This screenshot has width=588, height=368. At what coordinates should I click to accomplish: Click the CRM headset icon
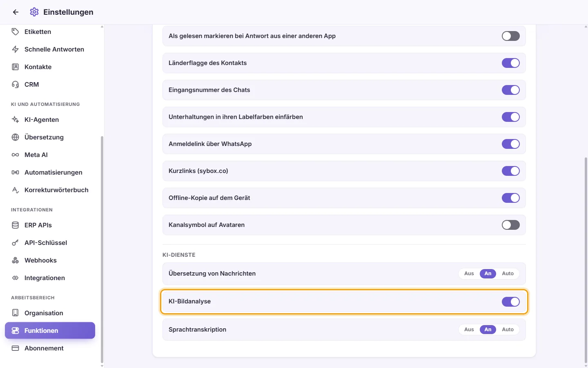pos(16,85)
